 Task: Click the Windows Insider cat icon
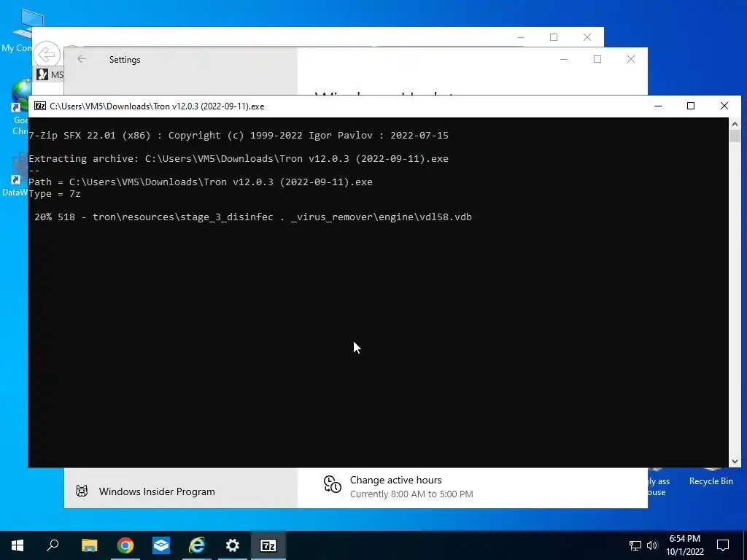pyautogui.click(x=82, y=491)
